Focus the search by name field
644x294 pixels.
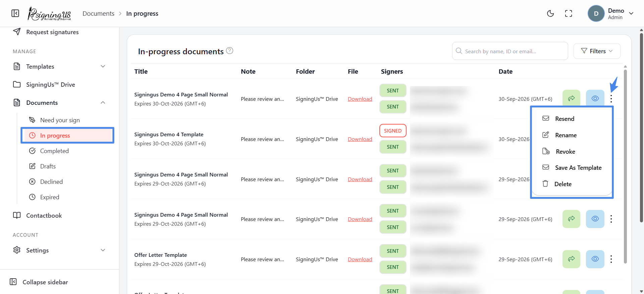[510, 51]
